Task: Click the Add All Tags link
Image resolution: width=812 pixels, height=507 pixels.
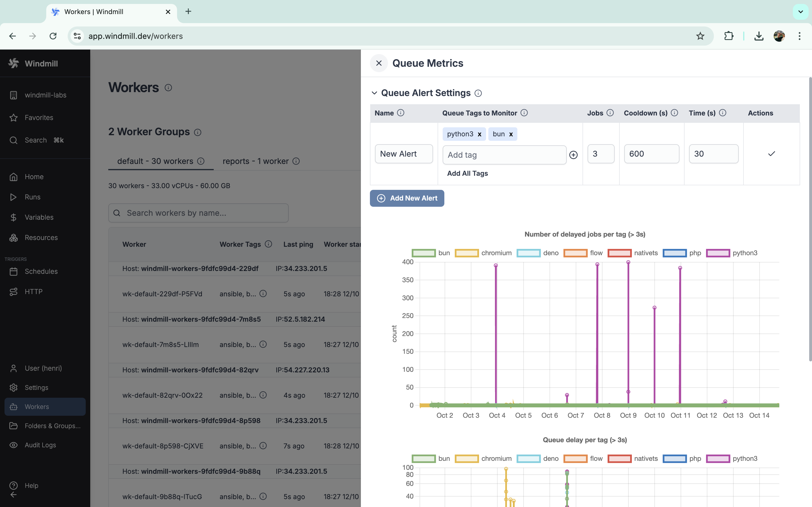Action: click(x=467, y=173)
